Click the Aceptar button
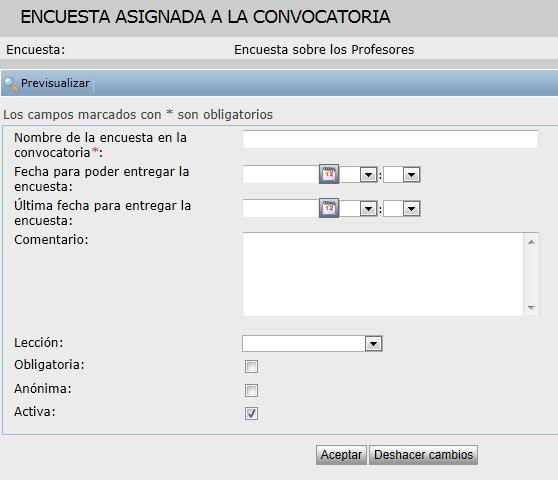 [x=341, y=455]
